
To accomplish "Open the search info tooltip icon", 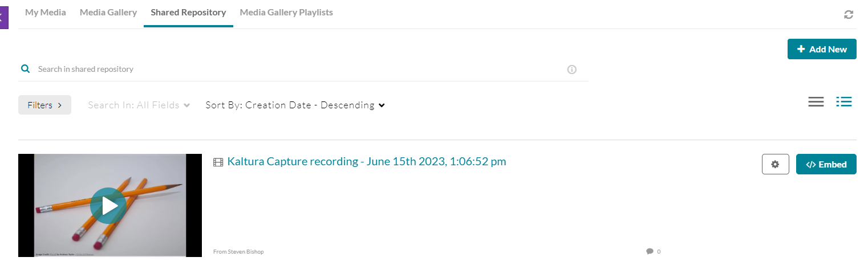I will (x=572, y=70).
